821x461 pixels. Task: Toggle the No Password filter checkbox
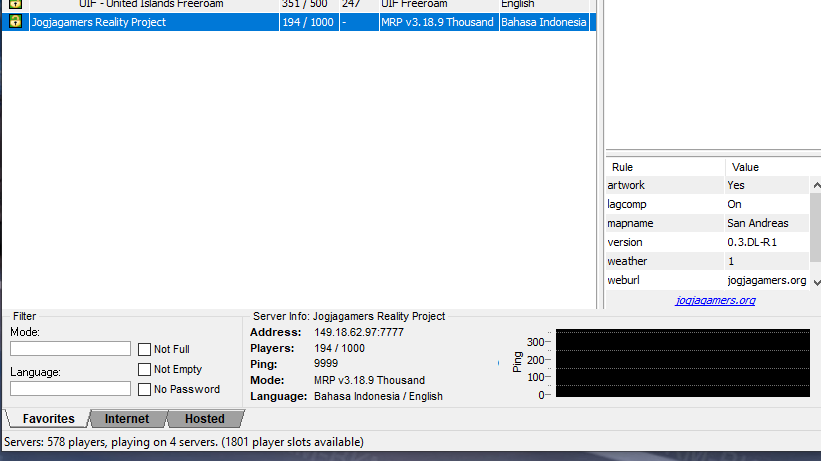tap(145, 389)
